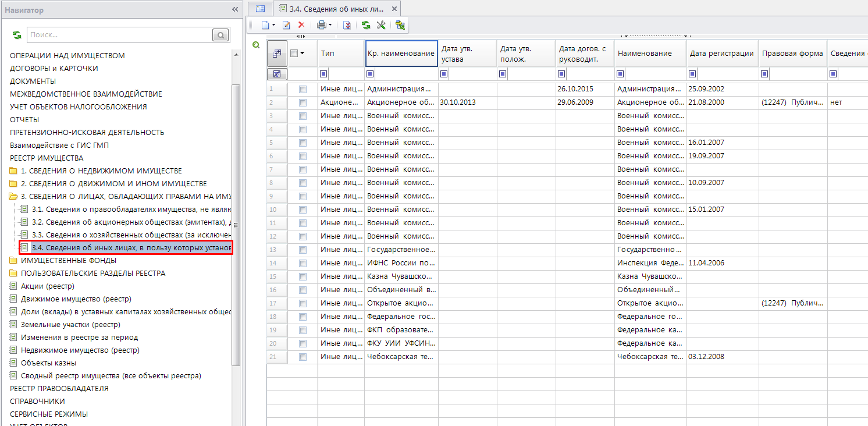This screenshot has height=426, width=868.
Task: Click cell ИФНС России по... in row 14
Action: pos(401,263)
